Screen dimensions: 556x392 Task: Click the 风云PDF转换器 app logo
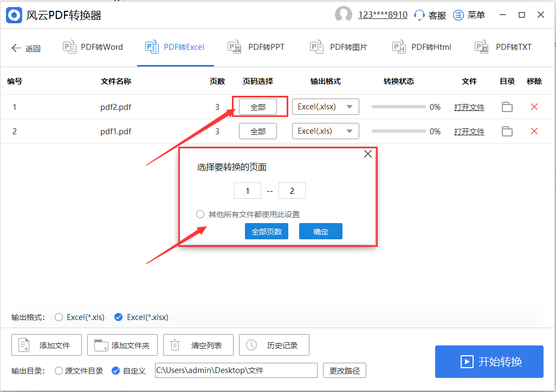[x=14, y=15]
